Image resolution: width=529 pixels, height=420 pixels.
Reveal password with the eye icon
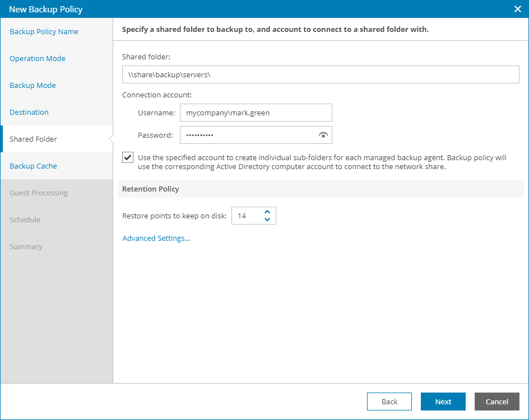click(x=323, y=135)
